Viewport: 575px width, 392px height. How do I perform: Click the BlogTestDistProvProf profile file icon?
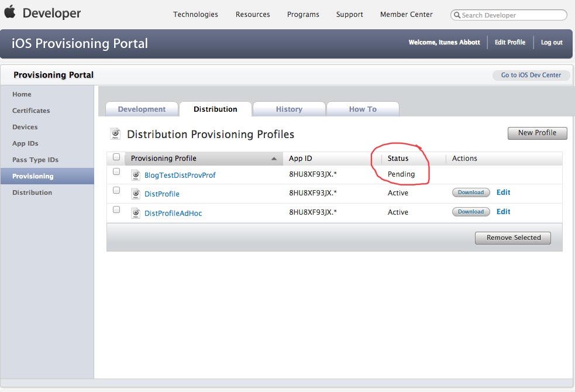[136, 175]
